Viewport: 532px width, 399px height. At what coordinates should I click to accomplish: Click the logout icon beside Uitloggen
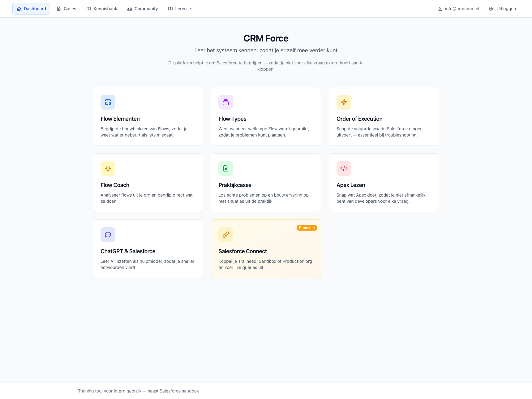(x=491, y=9)
